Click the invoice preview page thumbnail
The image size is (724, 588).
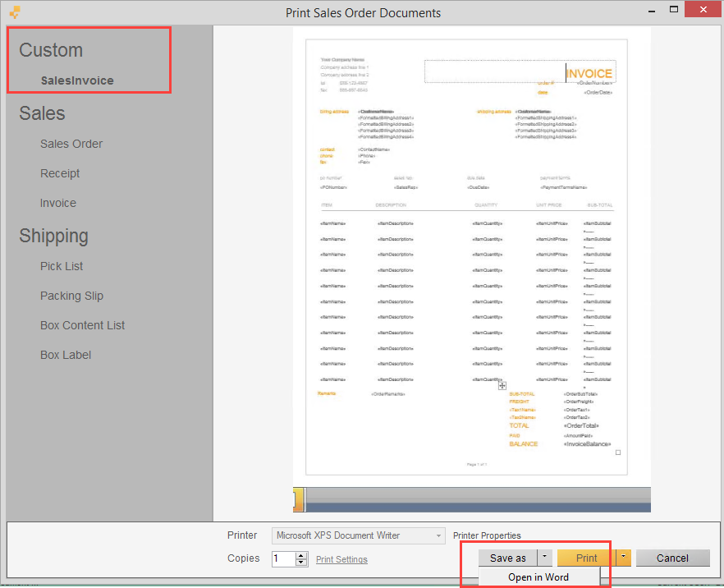[466, 257]
